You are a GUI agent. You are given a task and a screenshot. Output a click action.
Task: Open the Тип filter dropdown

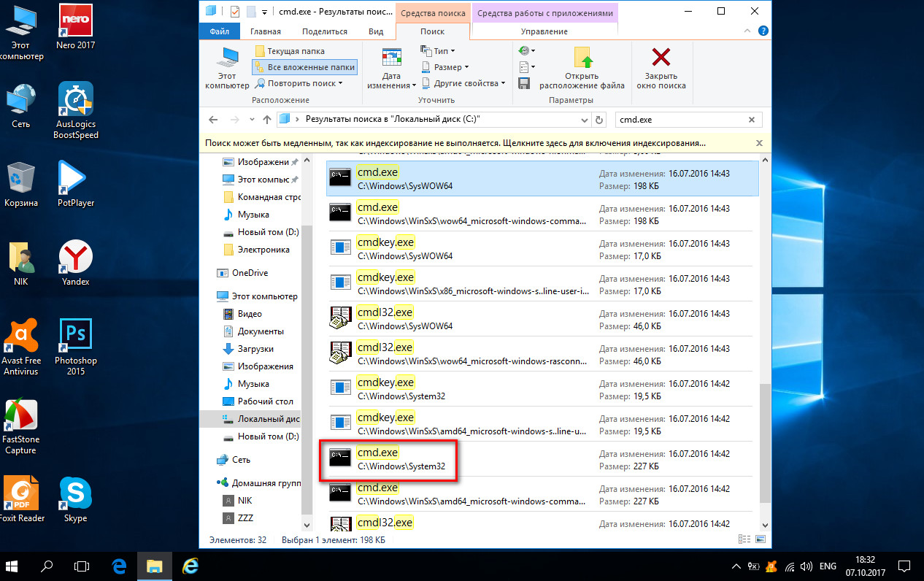(438, 51)
